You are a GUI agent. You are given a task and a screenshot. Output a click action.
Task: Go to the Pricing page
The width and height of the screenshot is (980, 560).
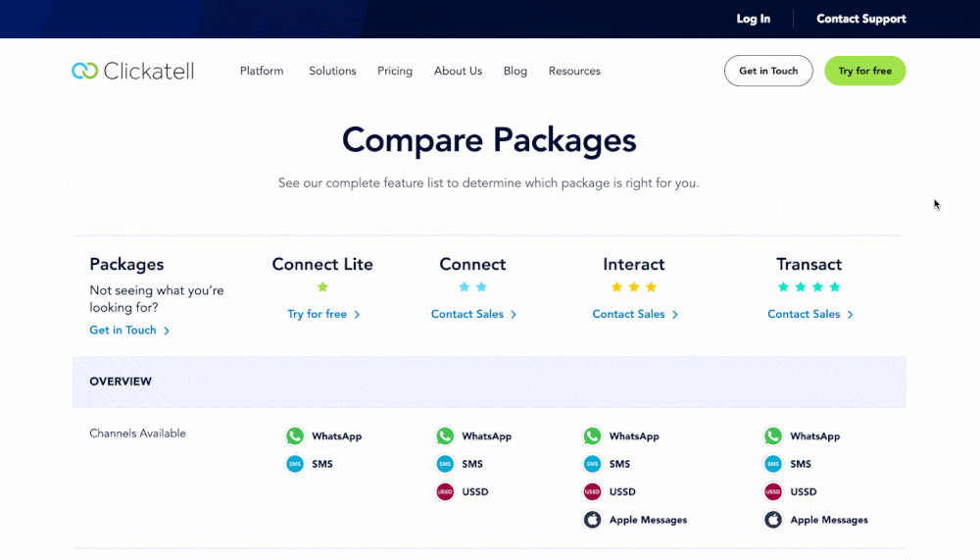[395, 71]
